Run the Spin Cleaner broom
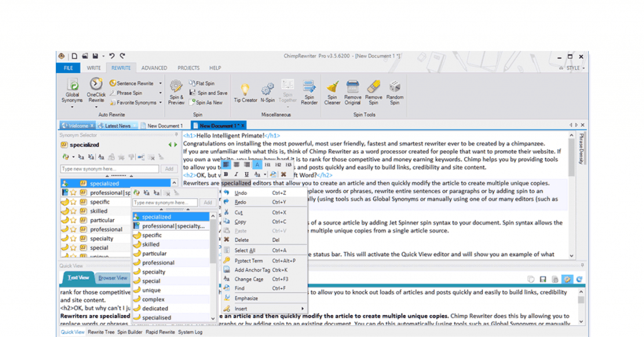Screen dimensions: 644x337 (x=332, y=92)
